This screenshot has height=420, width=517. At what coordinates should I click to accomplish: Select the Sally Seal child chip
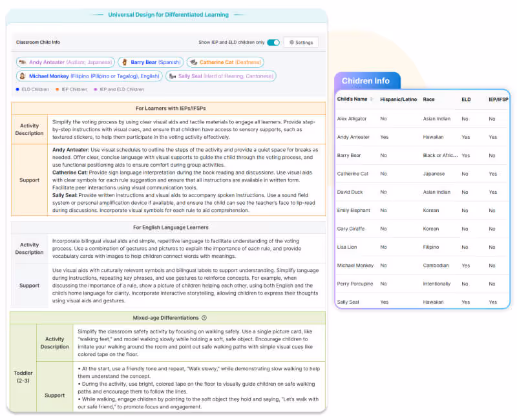tap(220, 76)
